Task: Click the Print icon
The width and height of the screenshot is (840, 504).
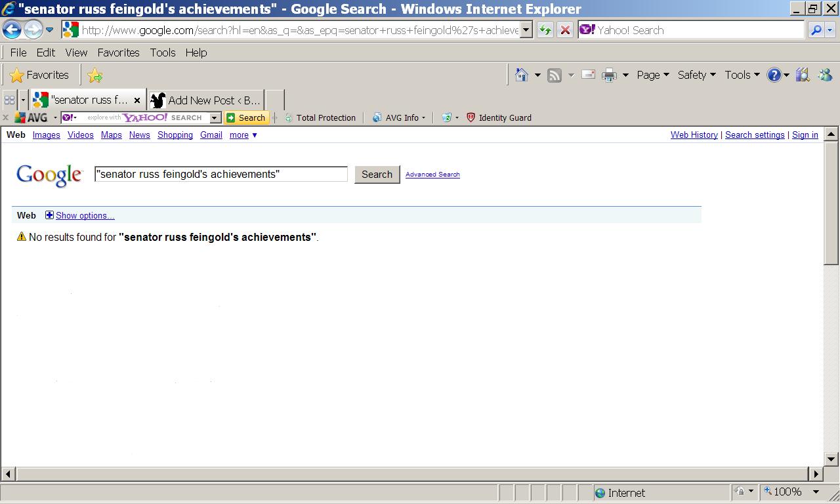Action: (609, 75)
